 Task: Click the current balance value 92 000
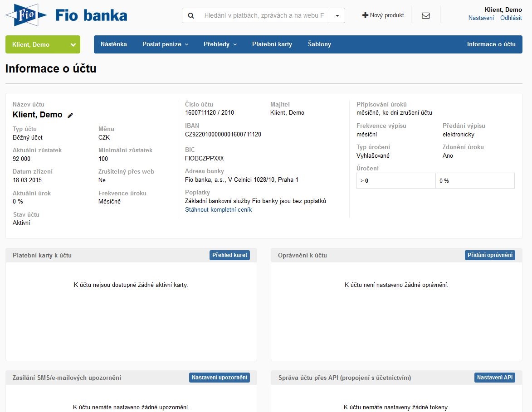(21, 159)
